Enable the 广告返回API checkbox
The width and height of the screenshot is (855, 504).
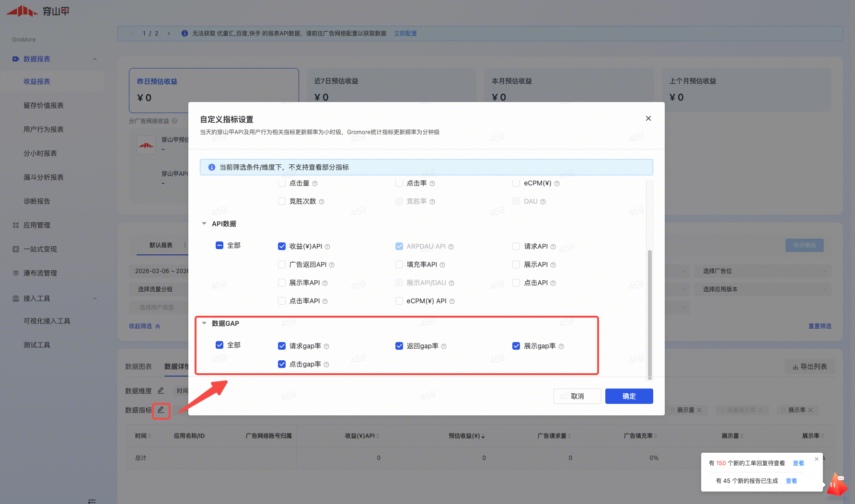coord(282,264)
